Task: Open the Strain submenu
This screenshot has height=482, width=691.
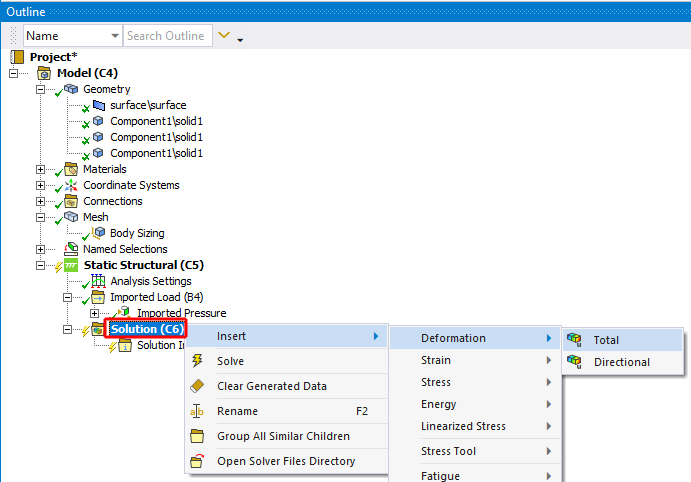Action: point(475,360)
